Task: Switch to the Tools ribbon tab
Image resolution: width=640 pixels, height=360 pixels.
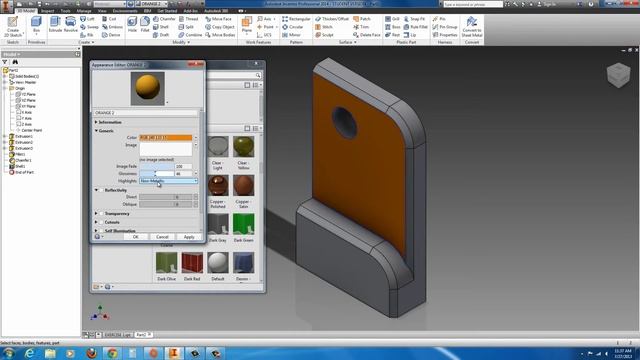Action: (65, 11)
